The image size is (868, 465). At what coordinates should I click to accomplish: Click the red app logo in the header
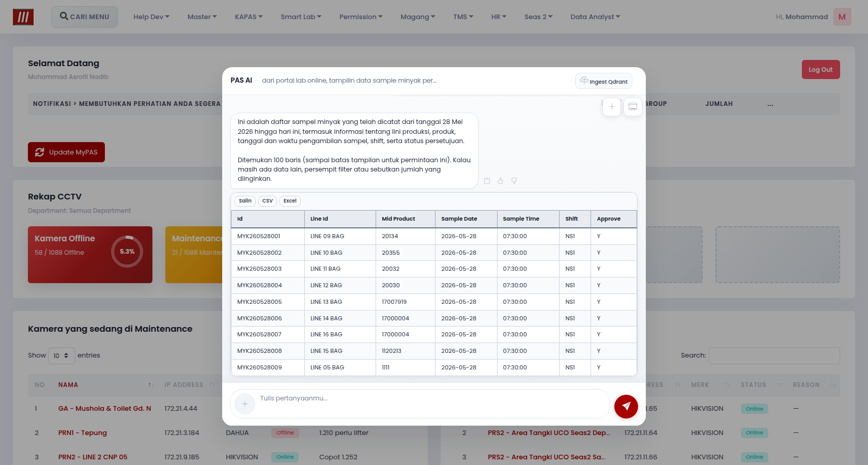tap(23, 17)
